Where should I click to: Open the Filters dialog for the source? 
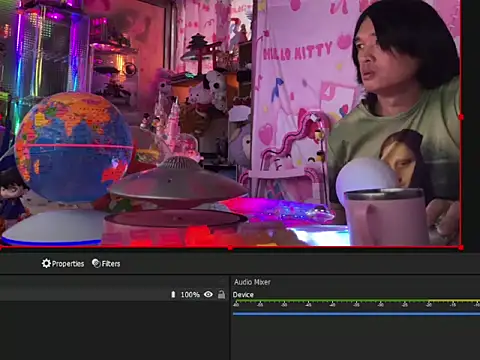coord(106,264)
